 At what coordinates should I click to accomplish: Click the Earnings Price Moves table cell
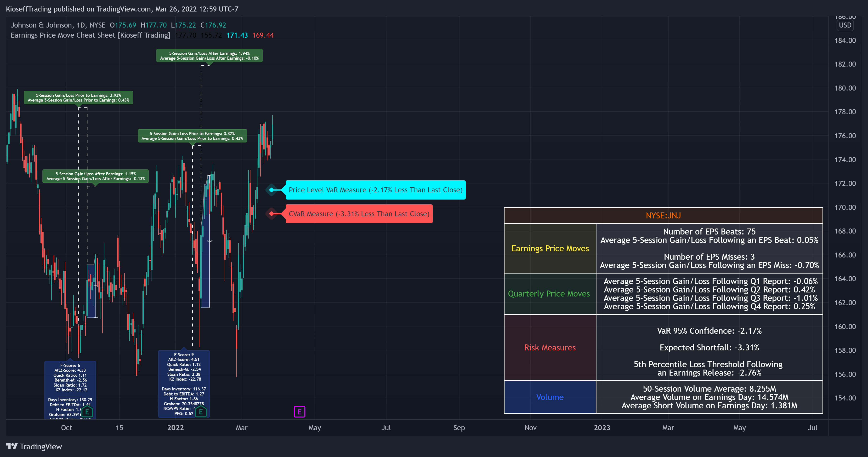[550, 248]
